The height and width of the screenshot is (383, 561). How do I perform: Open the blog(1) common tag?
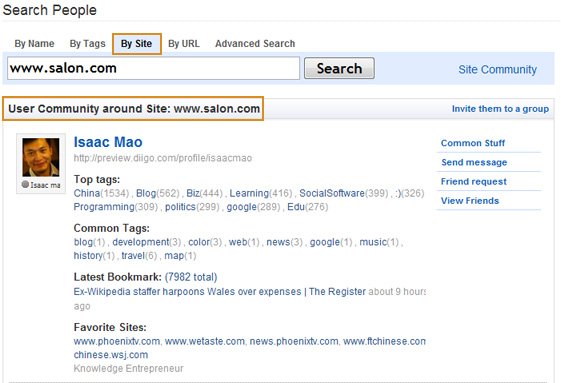[83, 242]
